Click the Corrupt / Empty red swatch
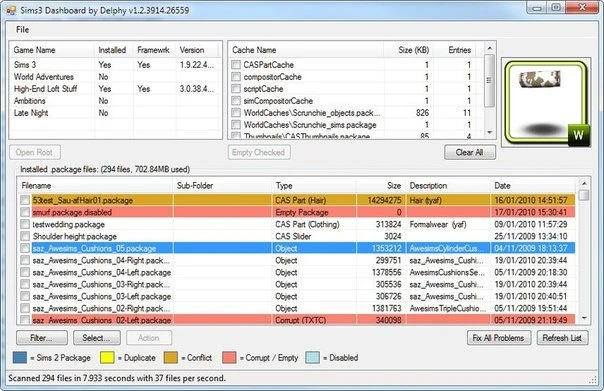The height and width of the screenshot is (391, 604). click(x=229, y=357)
